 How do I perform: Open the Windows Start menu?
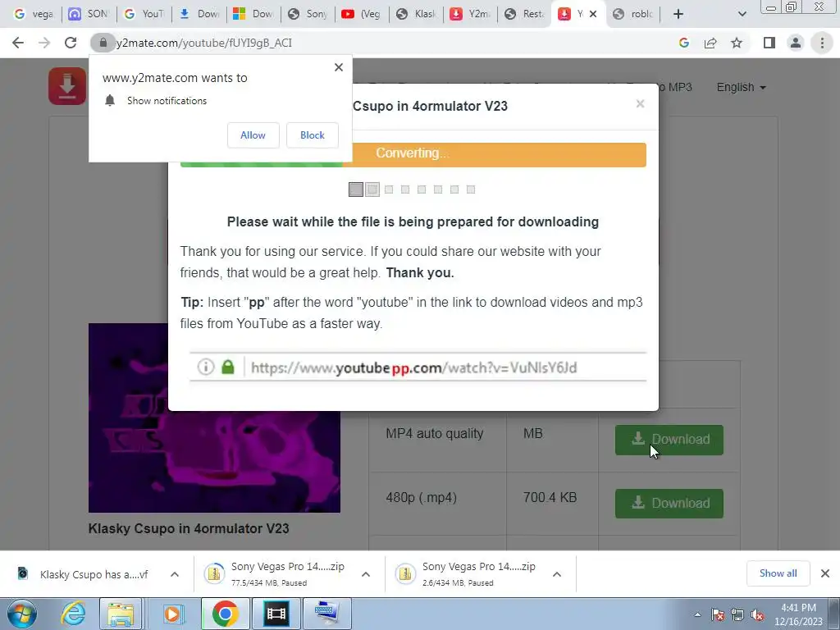[21, 614]
